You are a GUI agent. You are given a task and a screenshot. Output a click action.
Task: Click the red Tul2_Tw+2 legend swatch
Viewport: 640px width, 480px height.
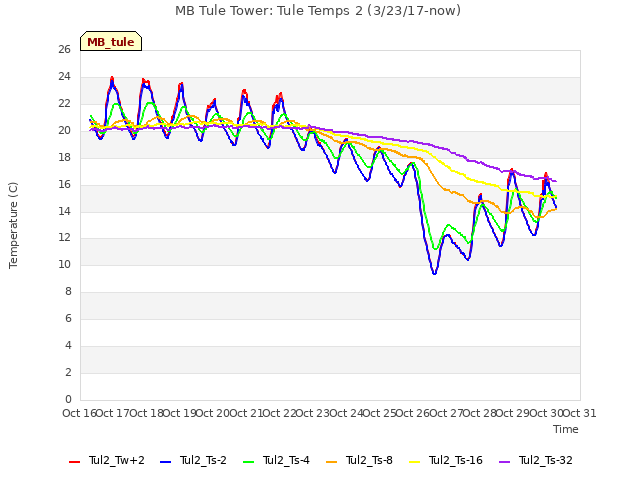[74, 462]
